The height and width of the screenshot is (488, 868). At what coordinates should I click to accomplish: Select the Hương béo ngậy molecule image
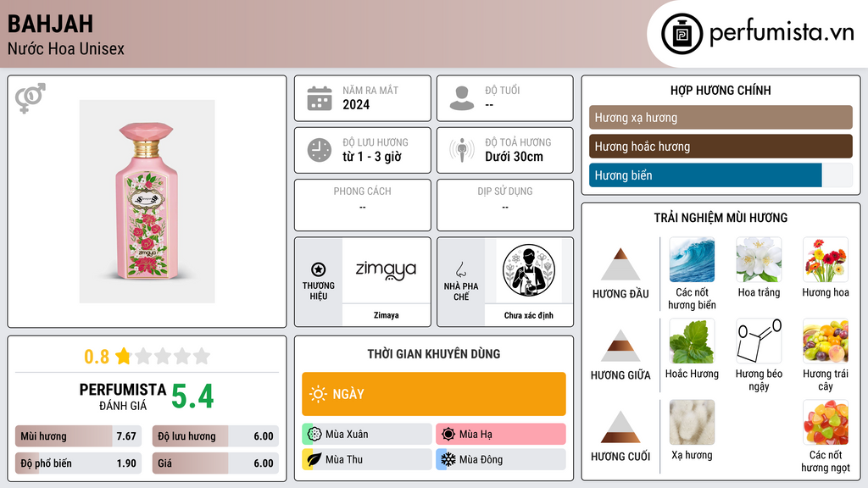point(759,341)
